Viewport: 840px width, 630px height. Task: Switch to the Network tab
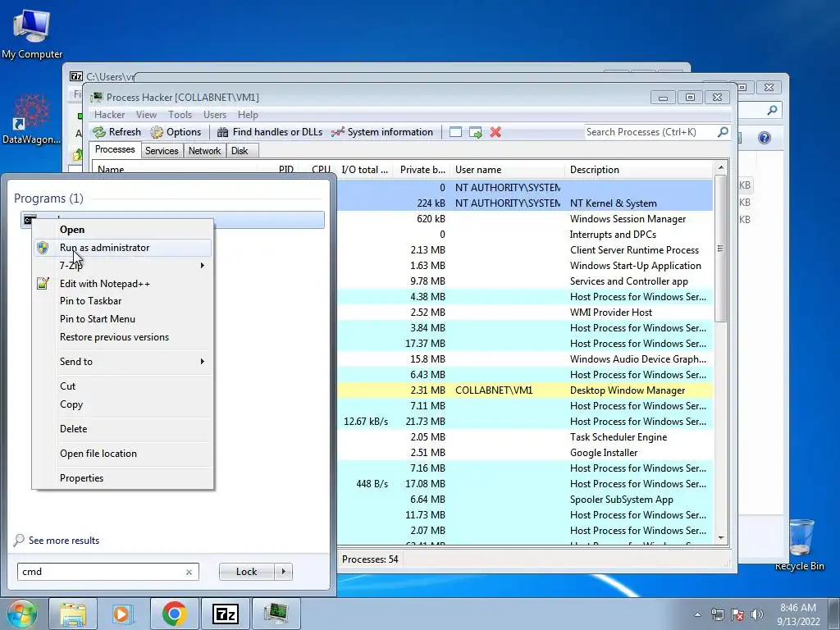click(204, 151)
